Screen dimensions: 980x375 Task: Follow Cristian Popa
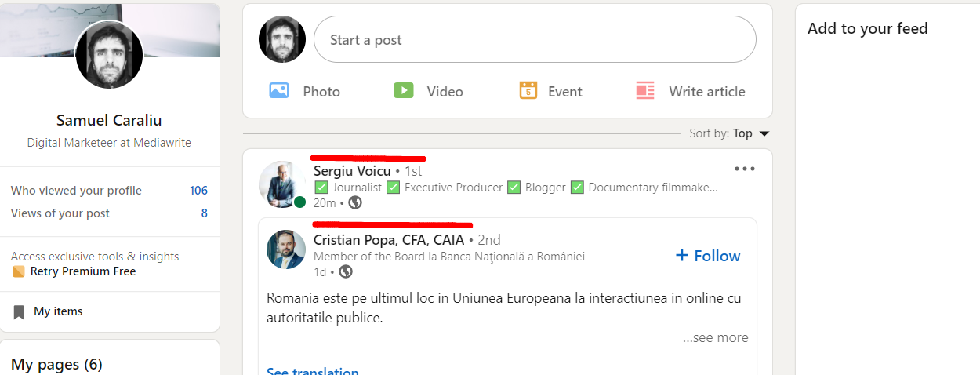click(x=708, y=256)
